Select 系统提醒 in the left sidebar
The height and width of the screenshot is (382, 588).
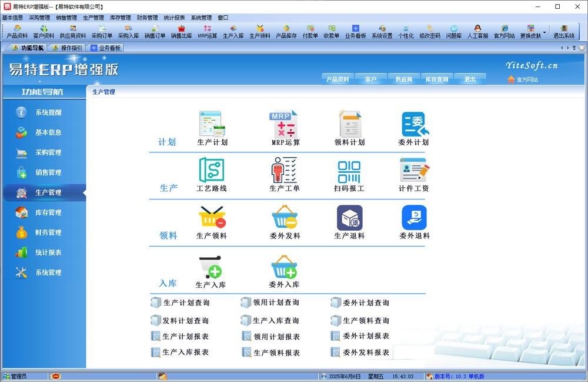coord(48,112)
